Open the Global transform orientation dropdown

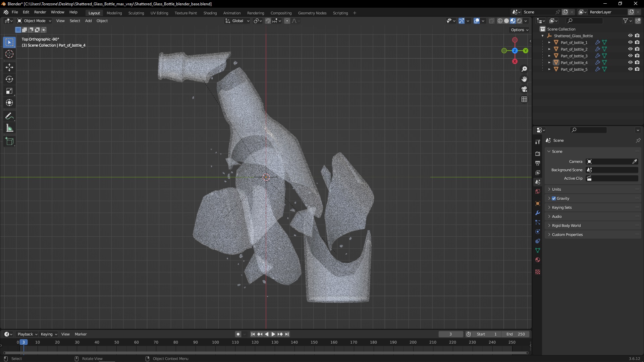coord(237,21)
